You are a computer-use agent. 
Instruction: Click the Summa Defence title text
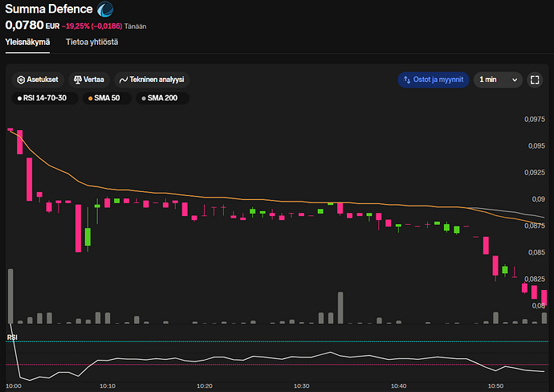point(49,9)
